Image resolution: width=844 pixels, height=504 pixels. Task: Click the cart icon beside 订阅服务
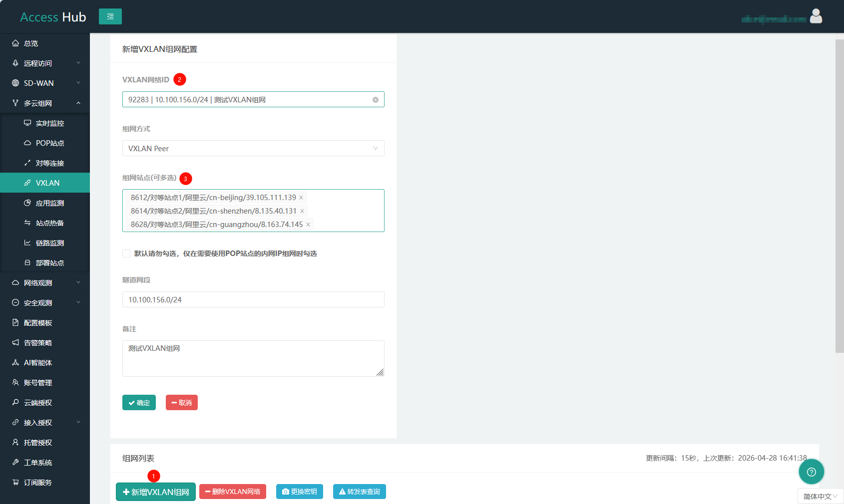(15, 483)
